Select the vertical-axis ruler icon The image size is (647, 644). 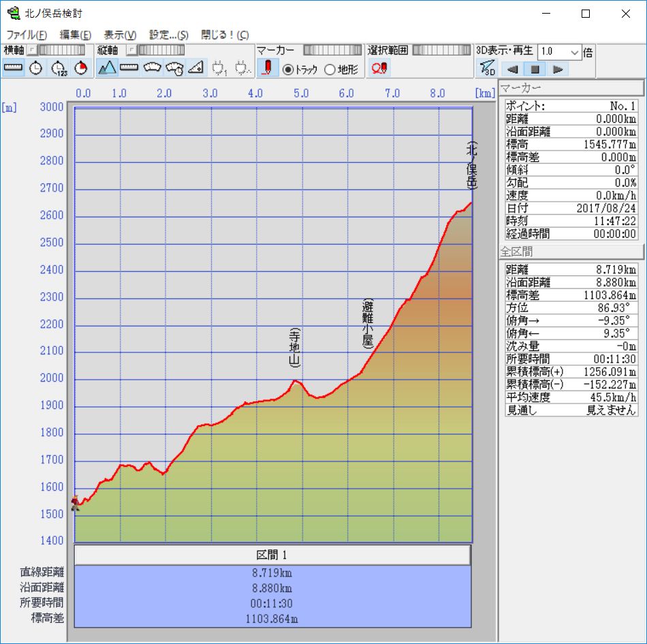coord(129,67)
